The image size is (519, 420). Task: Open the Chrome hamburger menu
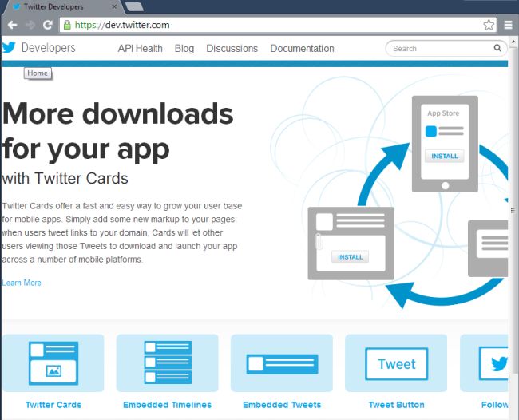(x=509, y=25)
